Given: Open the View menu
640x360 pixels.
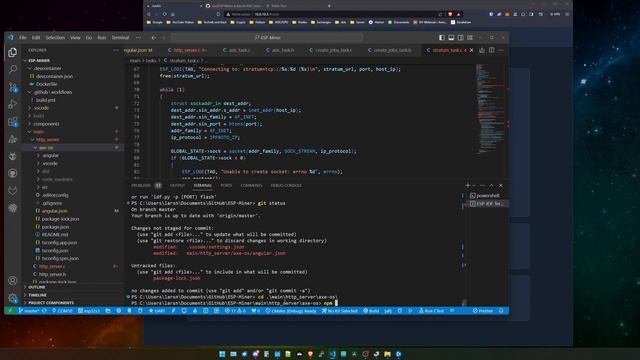Looking at the screenshot, I should pos(75,38).
